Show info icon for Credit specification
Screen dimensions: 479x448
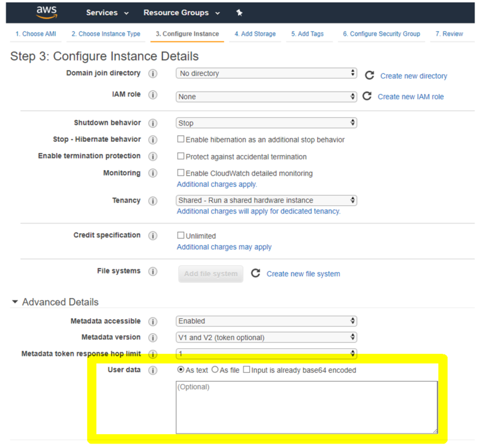(153, 236)
